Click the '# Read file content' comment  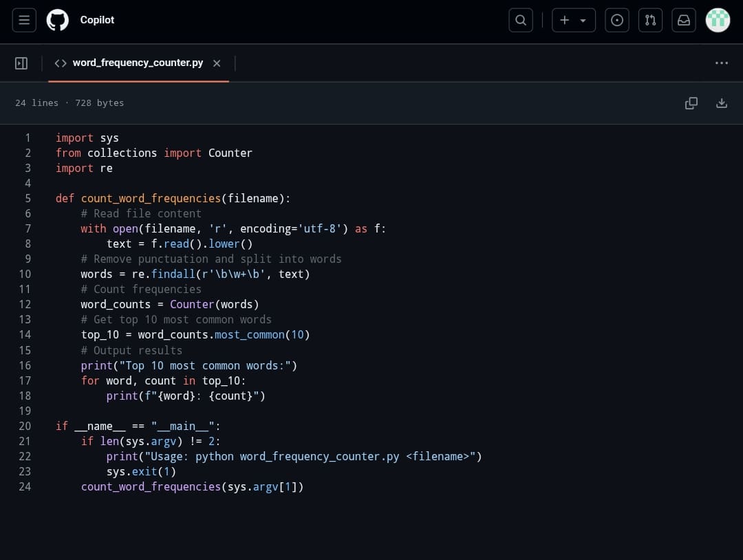(141, 214)
